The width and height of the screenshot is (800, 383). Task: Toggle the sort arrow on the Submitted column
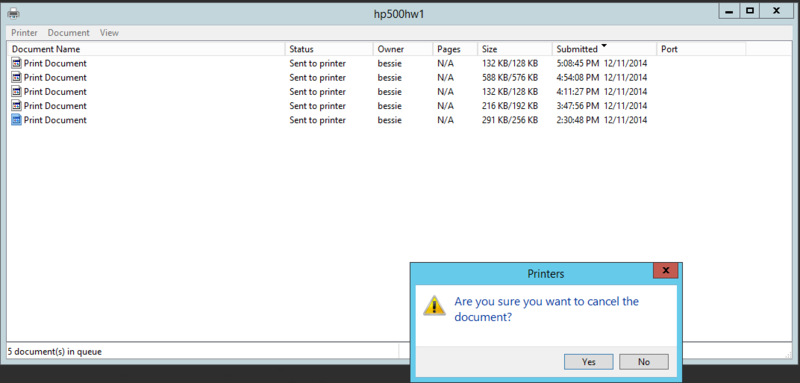click(604, 46)
